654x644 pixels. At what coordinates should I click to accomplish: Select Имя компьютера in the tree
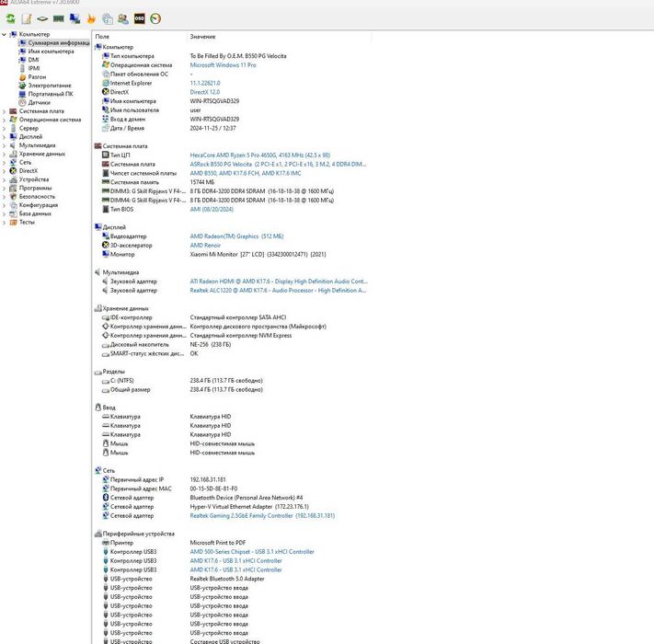(x=51, y=52)
